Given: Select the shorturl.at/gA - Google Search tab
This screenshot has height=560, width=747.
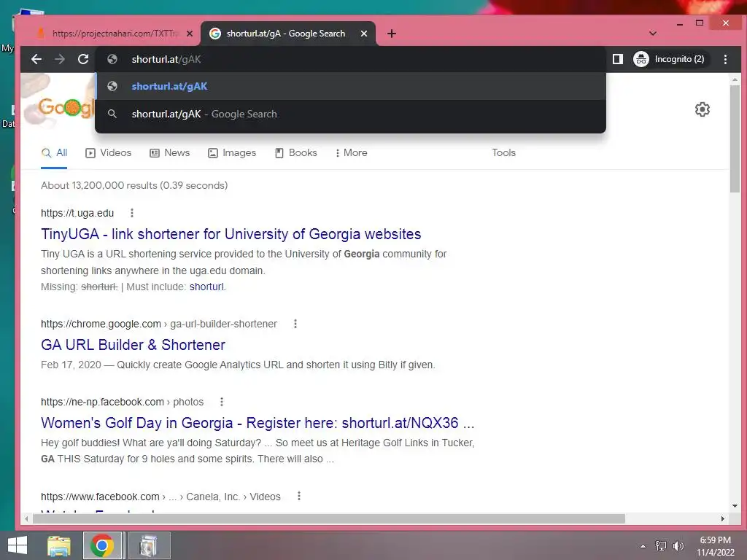Looking at the screenshot, I should tap(286, 34).
